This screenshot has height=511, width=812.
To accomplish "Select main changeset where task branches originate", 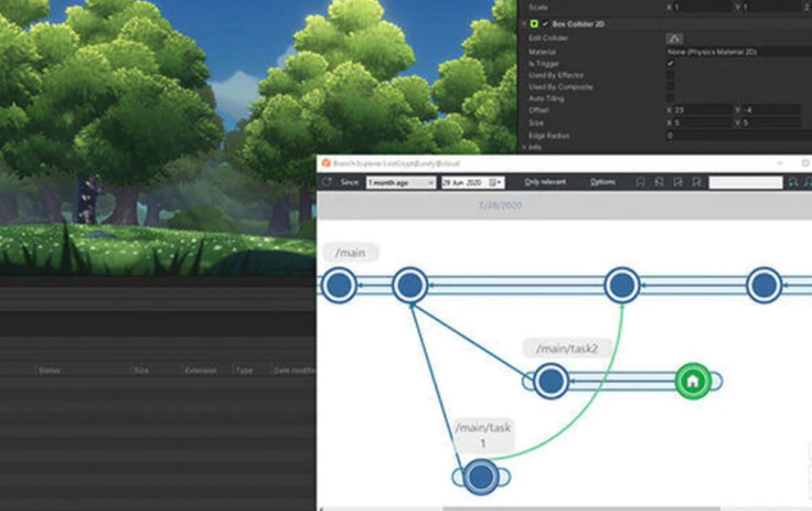I will [x=410, y=285].
